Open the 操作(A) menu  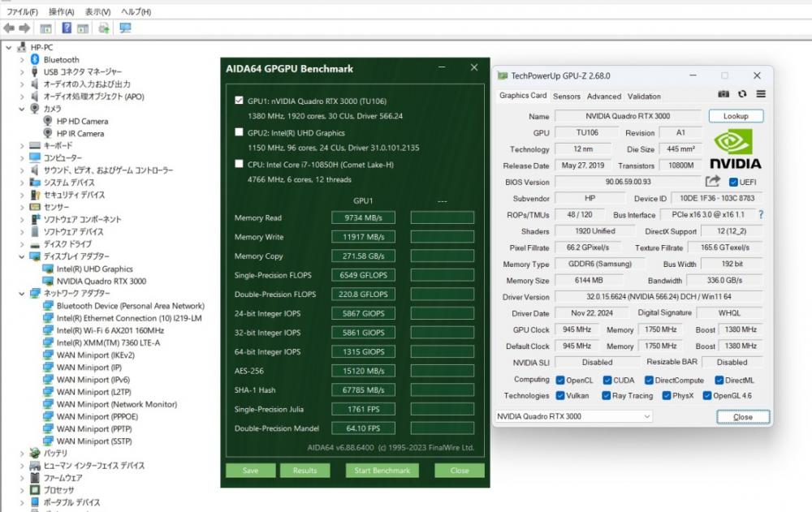62,11
